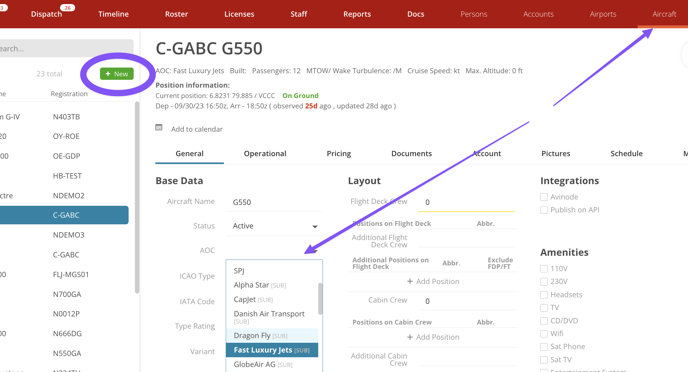Image resolution: width=688 pixels, height=372 pixels.
Task: Select Fast Luxury Jets in AOC list
Action: pyautogui.click(x=272, y=350)
